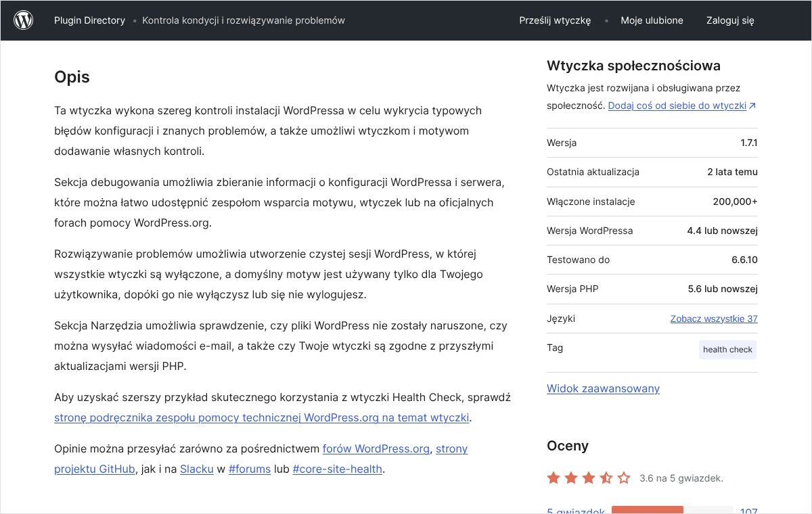Open the stronę podręcznika zespołu pomocy link

(261, 418)
